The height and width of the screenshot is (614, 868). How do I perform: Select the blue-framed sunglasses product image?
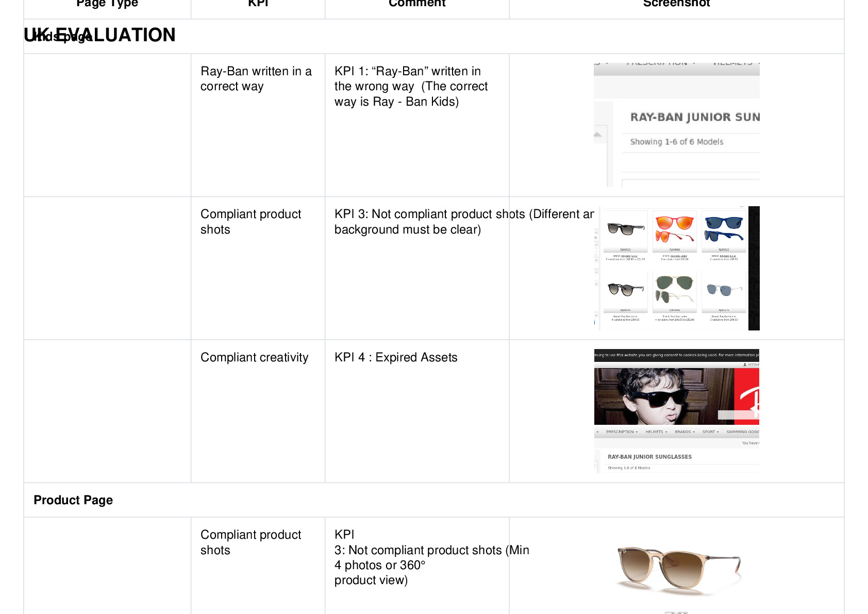[724, 229]
